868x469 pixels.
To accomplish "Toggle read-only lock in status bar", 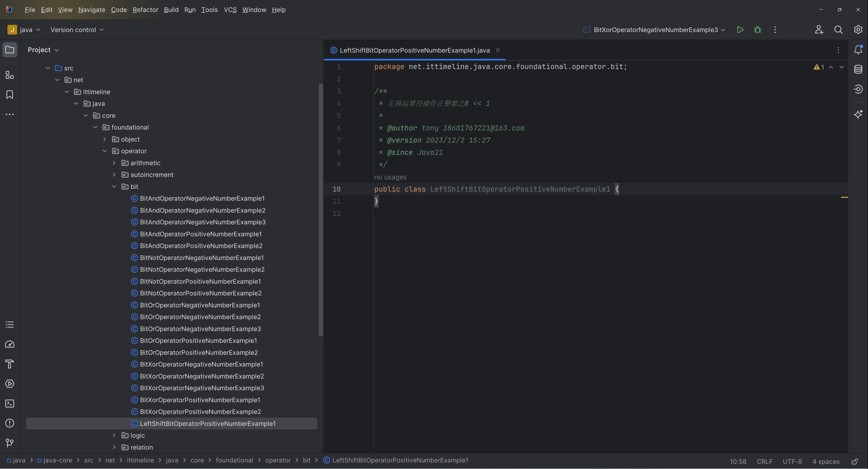I will coord(855,461).
